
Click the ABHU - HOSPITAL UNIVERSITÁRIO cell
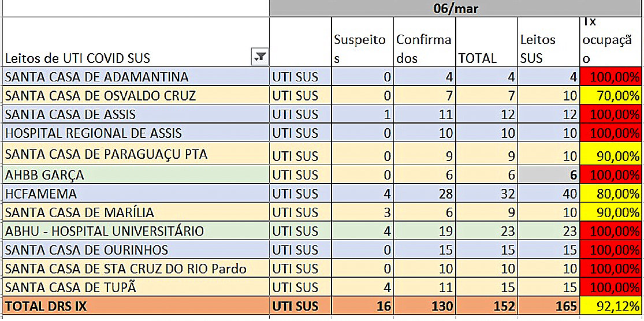(x=136, y=232)
